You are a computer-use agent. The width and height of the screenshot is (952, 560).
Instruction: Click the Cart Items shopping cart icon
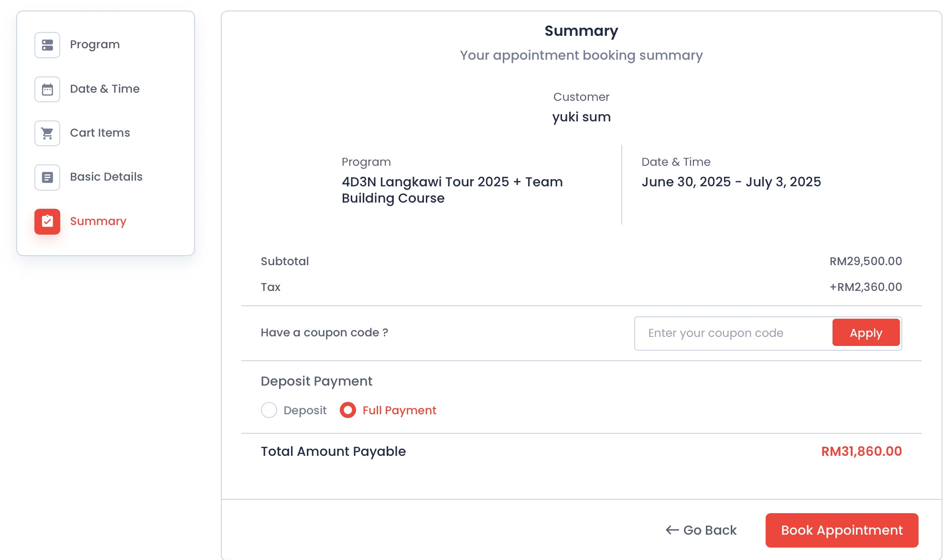tap(47, 133)
